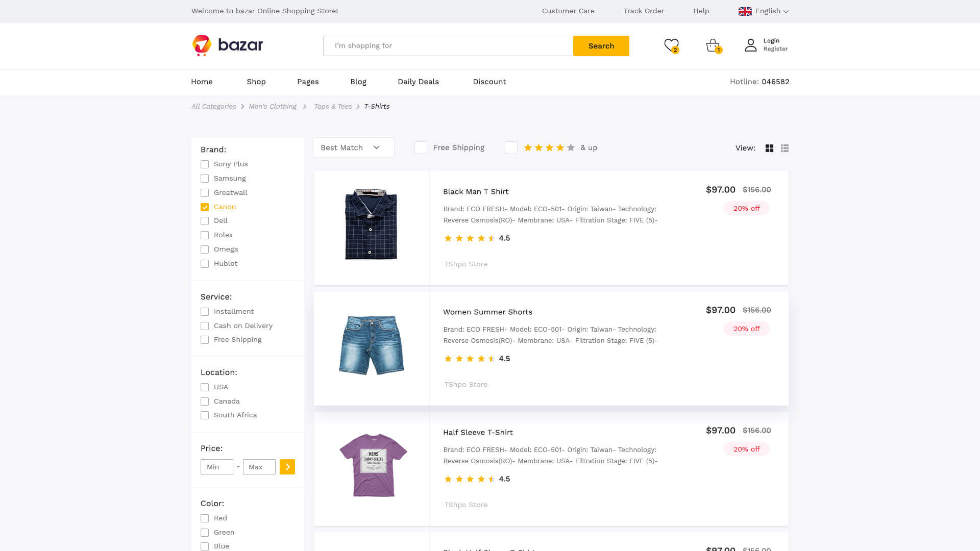Open the Women Summer Shorts title

487,312
